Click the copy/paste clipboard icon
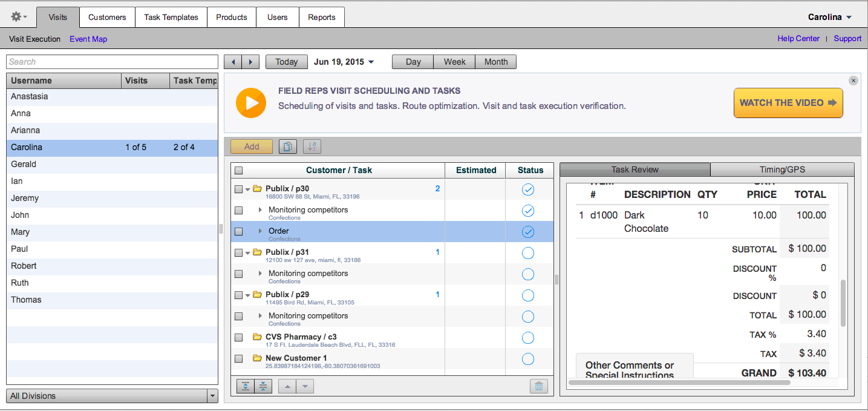The height and width of the screenshot is (411, 868). (288, 146)
